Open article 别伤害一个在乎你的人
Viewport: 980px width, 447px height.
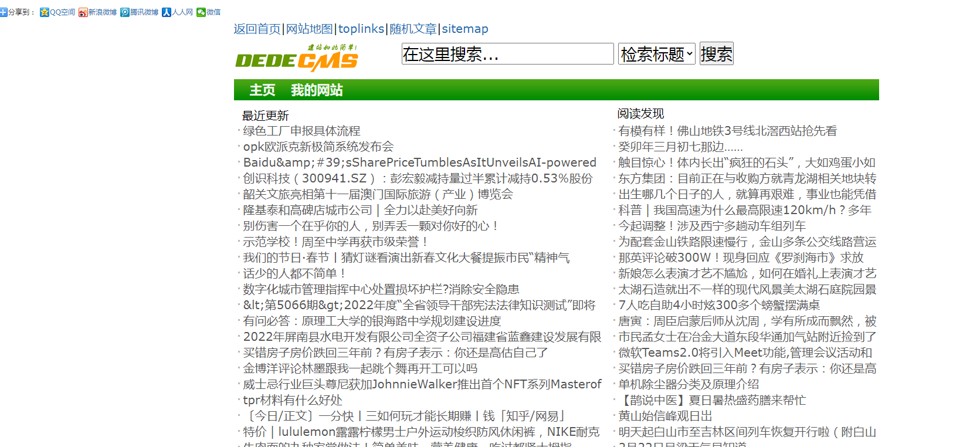click(371, 226)
